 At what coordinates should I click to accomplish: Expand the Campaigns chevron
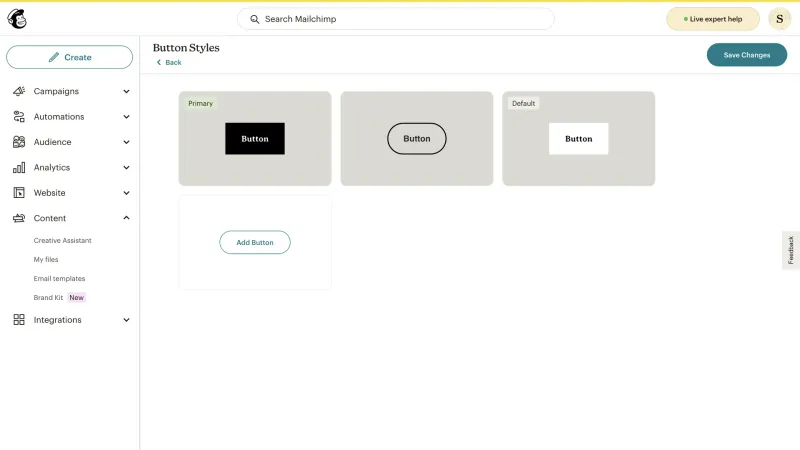(x=126, y=91)
